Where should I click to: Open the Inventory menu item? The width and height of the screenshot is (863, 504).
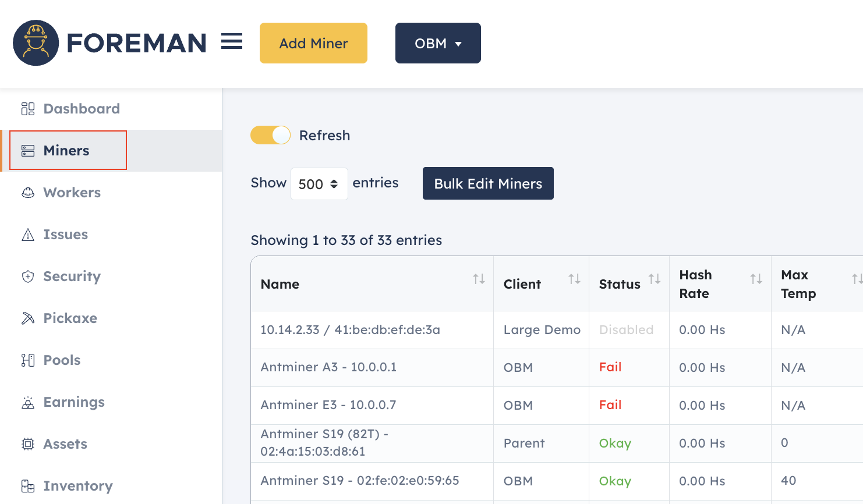tap(111, 486)
